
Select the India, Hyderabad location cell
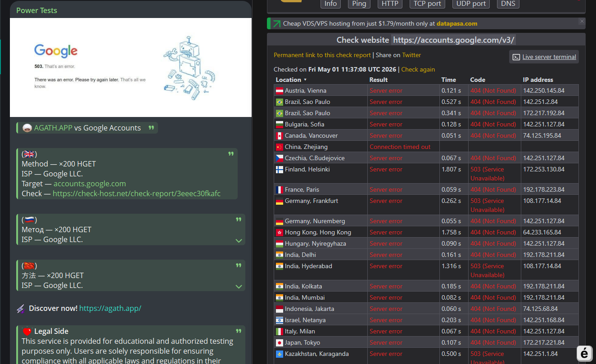pos(321,270)
